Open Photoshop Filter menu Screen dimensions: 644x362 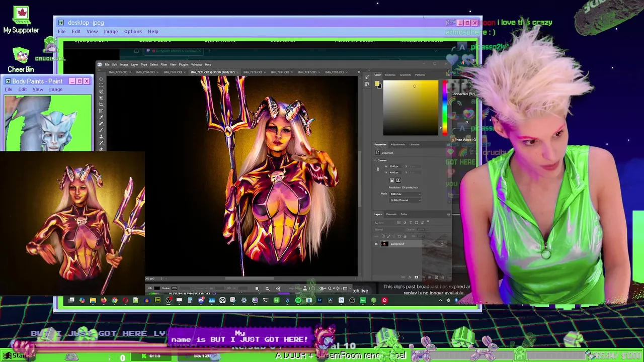[164, 65]
